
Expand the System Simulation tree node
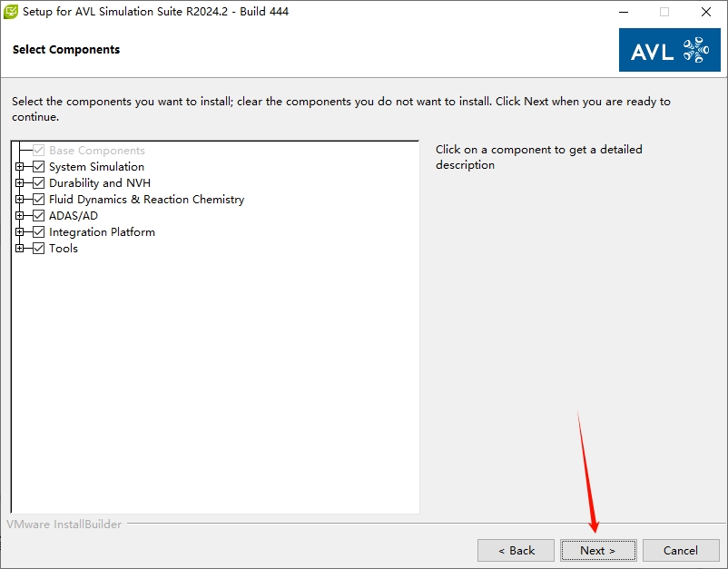coord(20,167)
